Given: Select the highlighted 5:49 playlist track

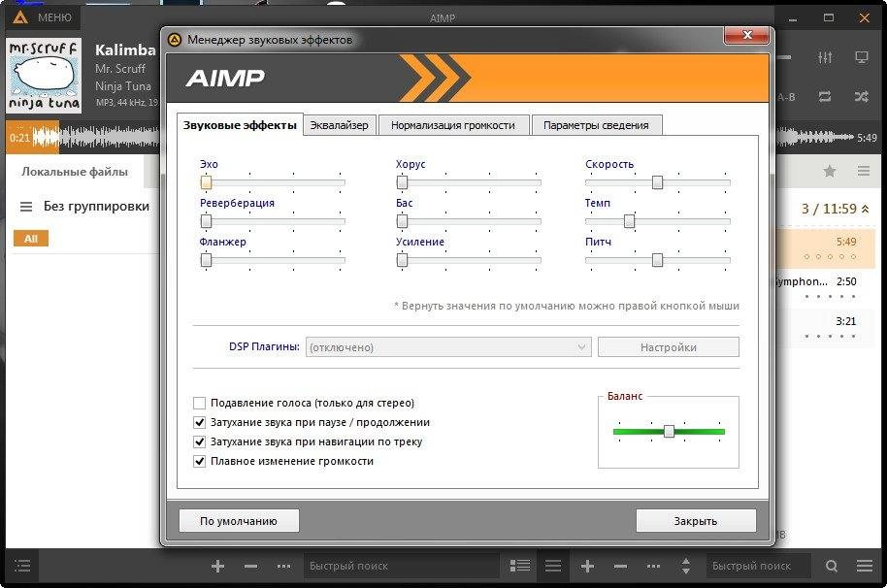Looking at the screenshot, I should [x=826, y=247].
